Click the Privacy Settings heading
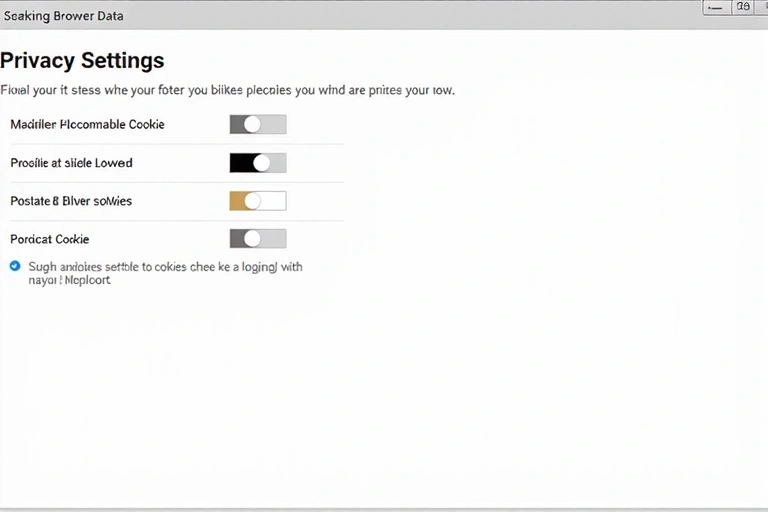The image size is (768, 512). (82, 61)
